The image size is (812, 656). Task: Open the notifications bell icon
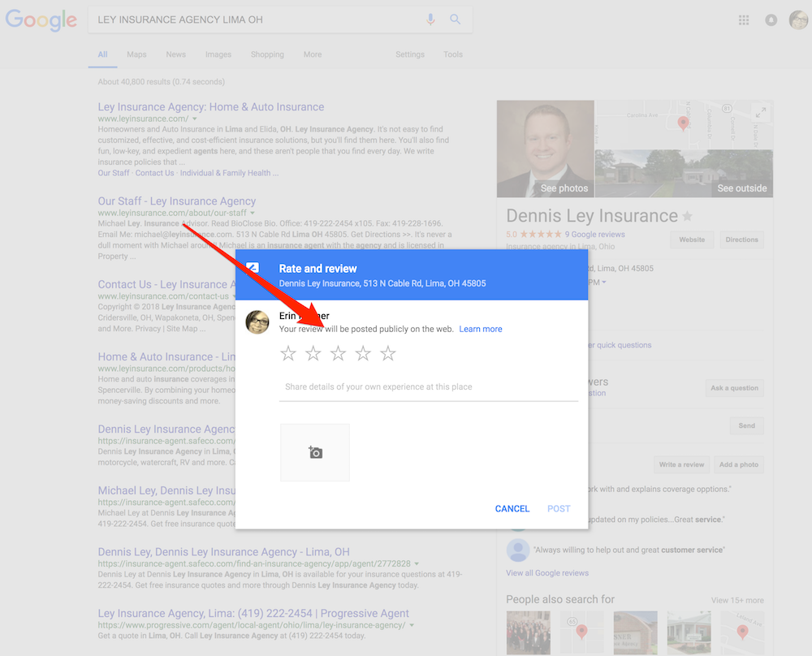click(771, 20)
